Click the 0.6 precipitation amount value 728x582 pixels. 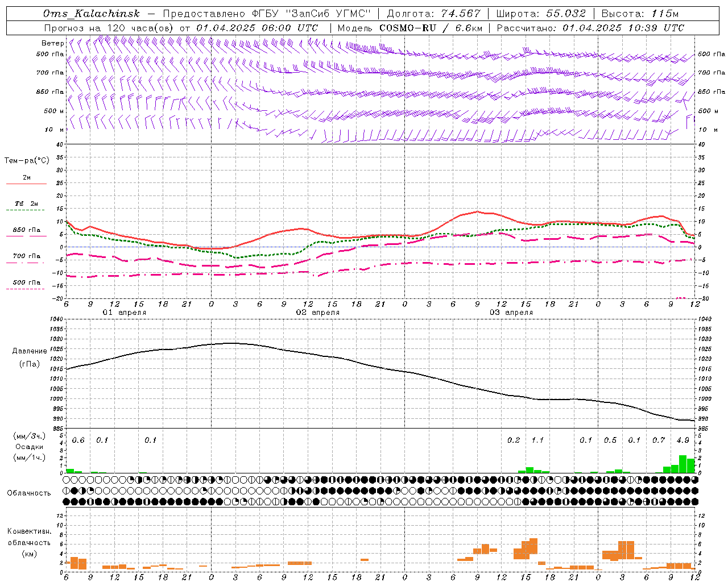[x=78, y=440]
